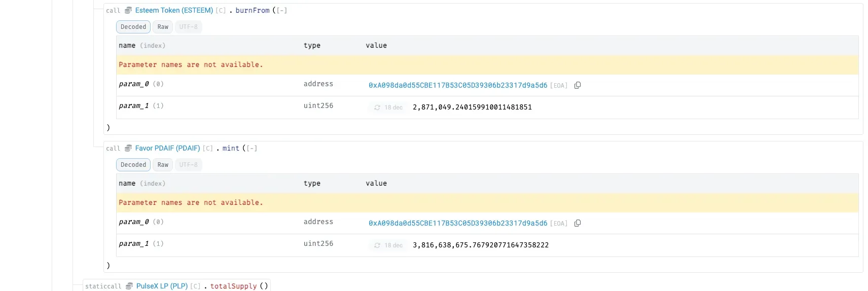
Task: Select Raw tab in burnFrom call
Action: tap(163, 27)
